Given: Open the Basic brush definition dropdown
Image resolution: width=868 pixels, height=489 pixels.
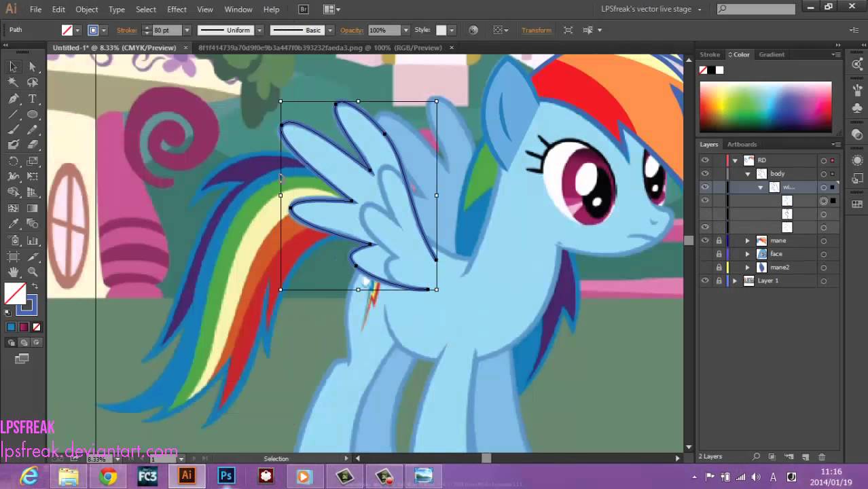Looking at the screenshot, I should click(330, 31).
